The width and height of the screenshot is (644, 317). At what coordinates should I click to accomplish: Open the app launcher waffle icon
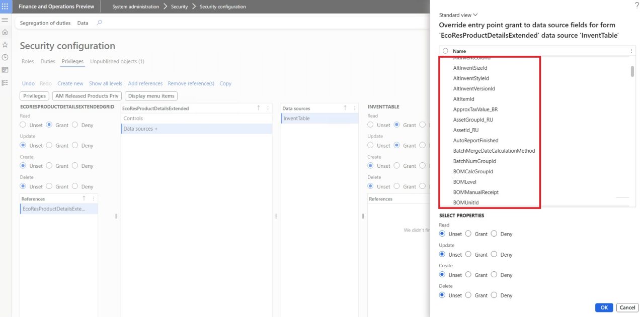coord(5,7)
